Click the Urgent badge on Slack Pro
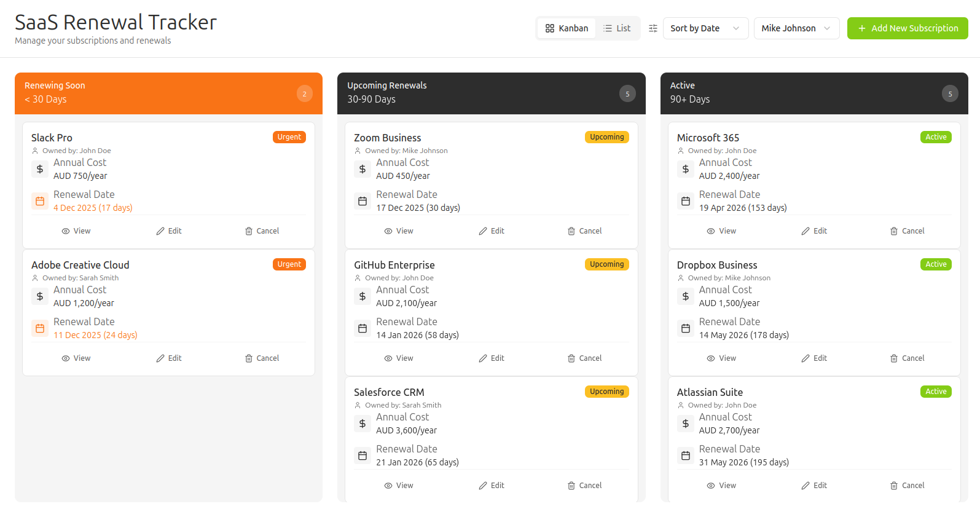The height and width of the screenshot is (517, 980). tap(289, 137)
